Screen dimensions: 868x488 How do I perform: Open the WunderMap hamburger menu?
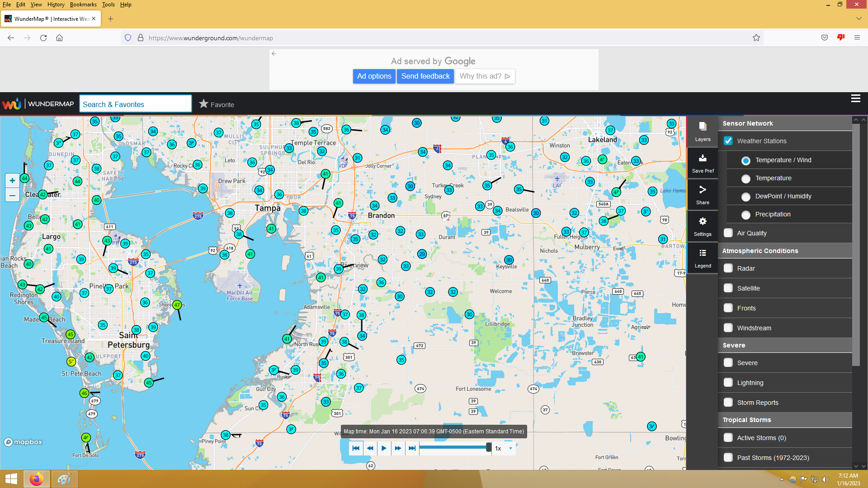[x=855, y=99]
